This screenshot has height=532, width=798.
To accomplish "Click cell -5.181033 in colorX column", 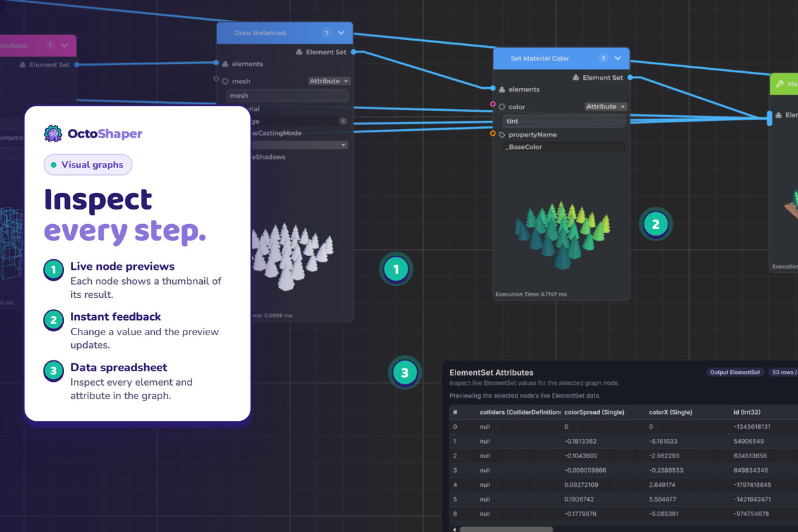I will tap(663, 442).
